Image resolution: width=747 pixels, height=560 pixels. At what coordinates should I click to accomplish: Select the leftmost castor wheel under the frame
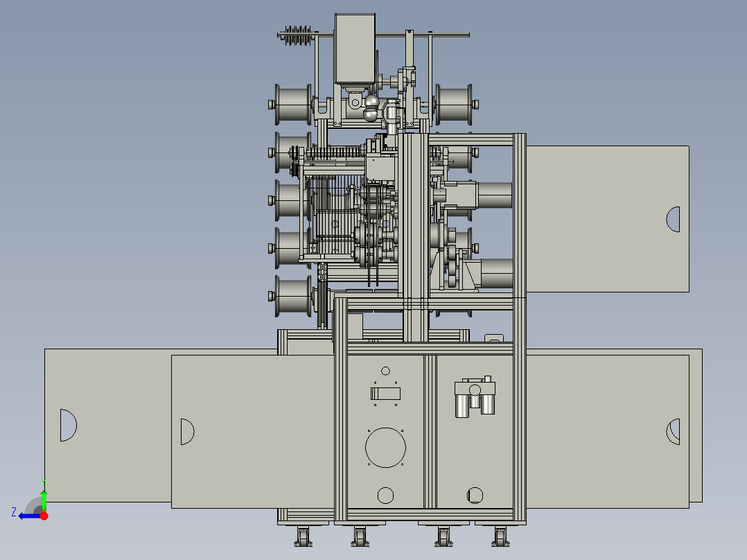coord(303,536)
